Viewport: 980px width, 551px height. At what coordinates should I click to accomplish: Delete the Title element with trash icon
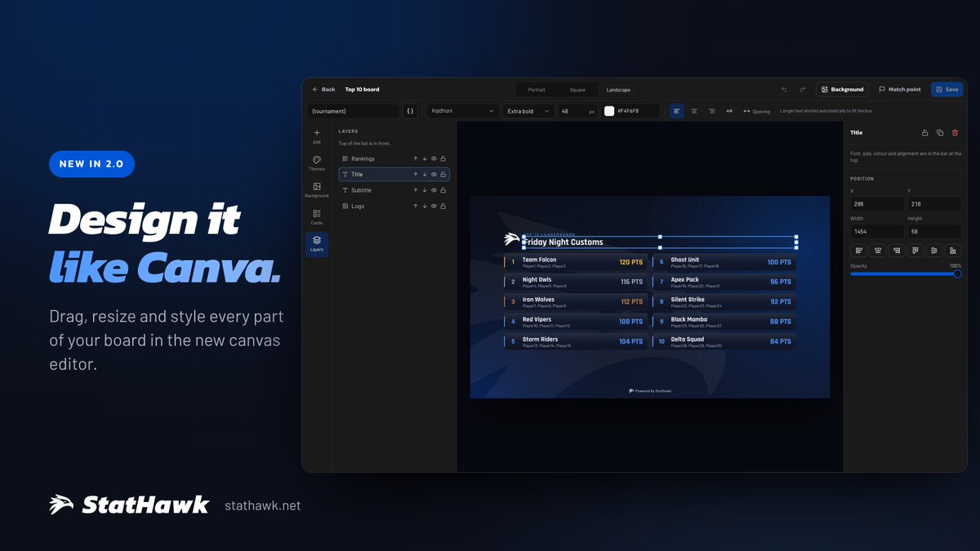955,132
